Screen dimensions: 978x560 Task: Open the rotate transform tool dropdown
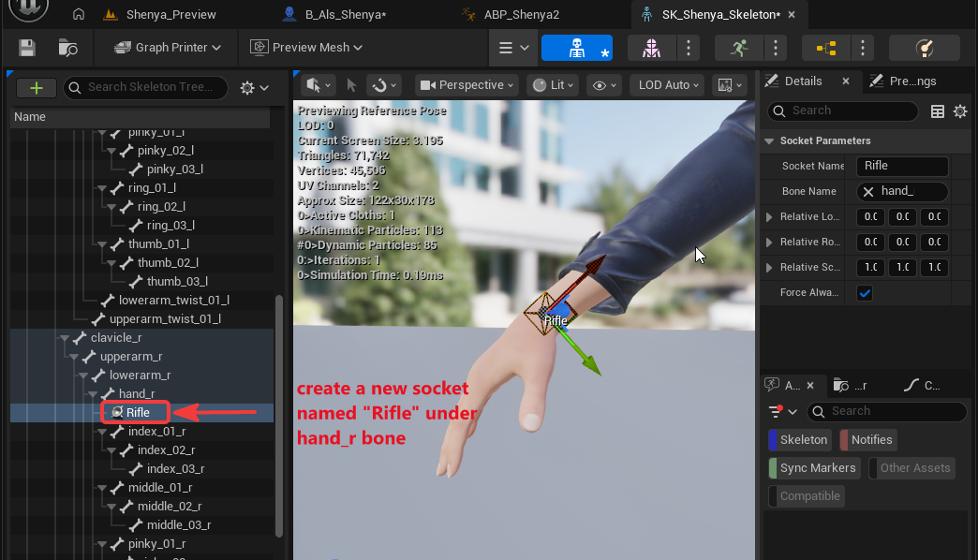383,85
